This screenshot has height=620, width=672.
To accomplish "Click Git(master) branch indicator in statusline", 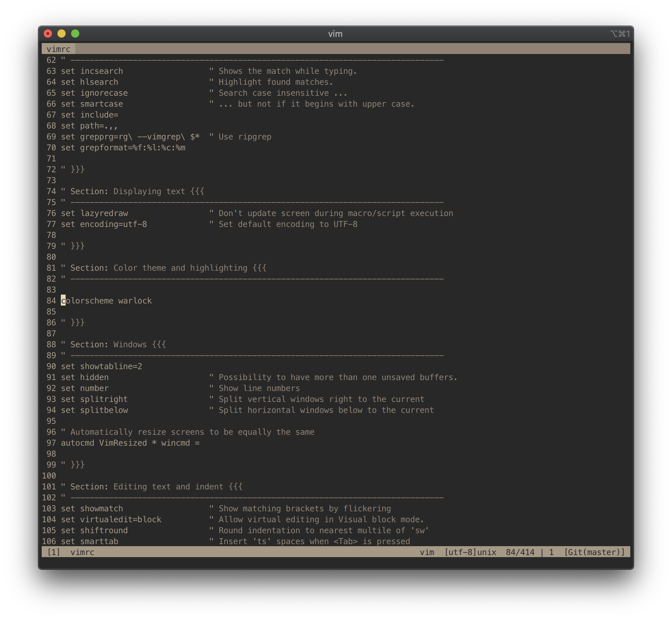I will click(594, 552).
